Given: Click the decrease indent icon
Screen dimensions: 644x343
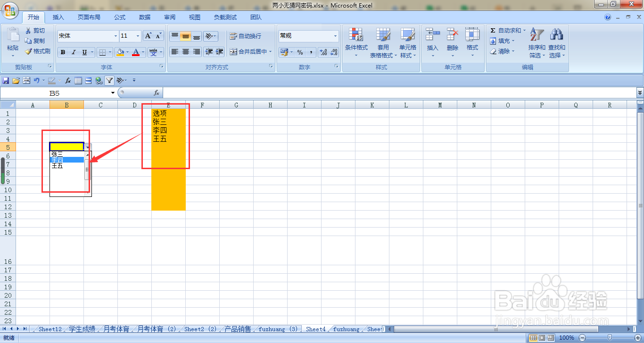Looking at the screenshot, I should (209, 52).
